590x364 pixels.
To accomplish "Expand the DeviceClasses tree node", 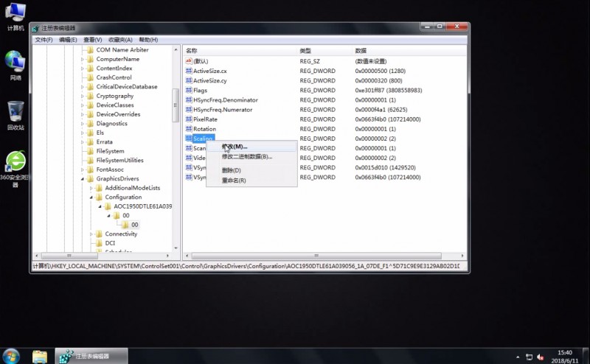I will 83,105.
